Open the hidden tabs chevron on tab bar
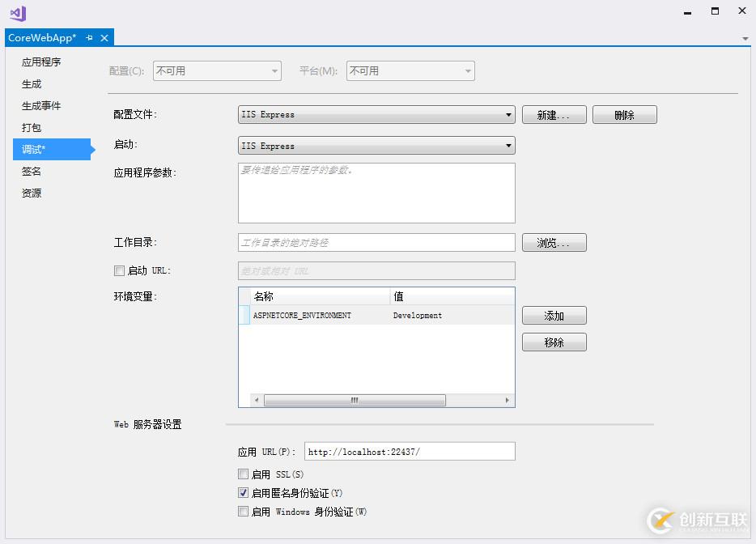The image size is (756, 544). tap(746, 38)
